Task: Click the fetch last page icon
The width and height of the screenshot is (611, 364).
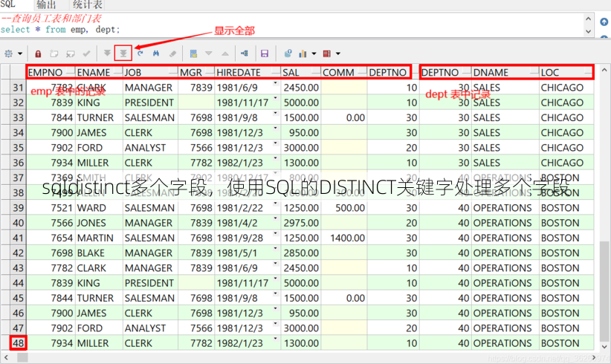Action: (123, 53)
